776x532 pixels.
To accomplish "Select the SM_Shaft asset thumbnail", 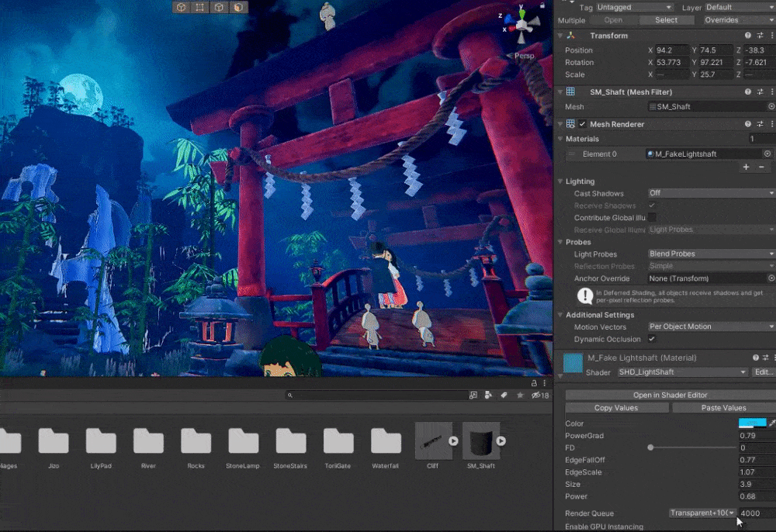I will click(480, 441).
